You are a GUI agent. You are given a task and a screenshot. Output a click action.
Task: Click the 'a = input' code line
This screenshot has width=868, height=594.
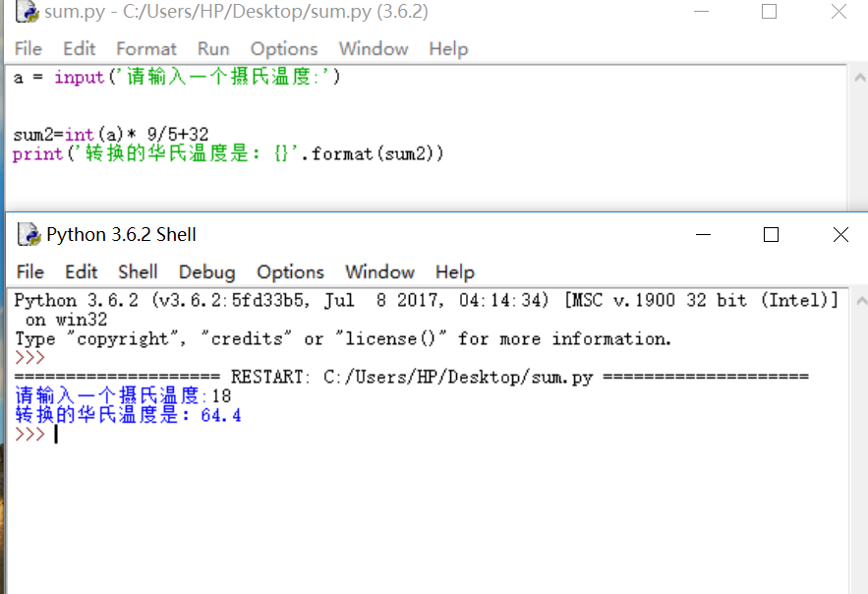coord(177,77)
